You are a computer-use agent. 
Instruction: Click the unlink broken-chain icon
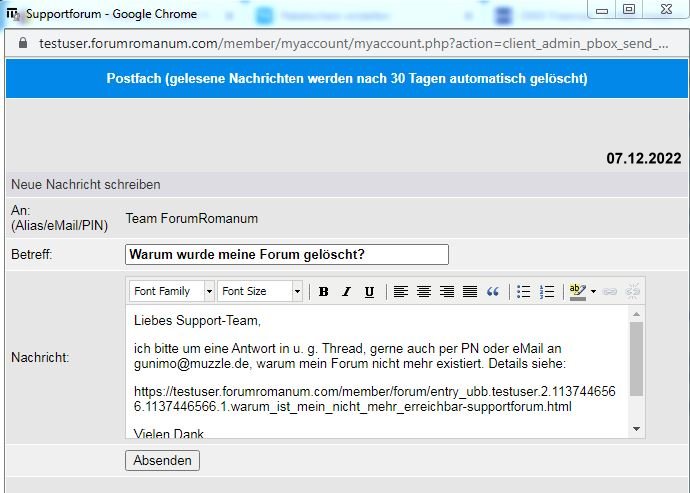click(632, 292)
